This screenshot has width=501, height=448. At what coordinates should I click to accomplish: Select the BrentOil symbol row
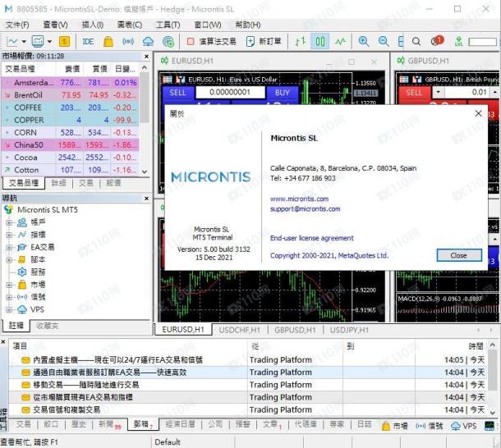(x=71, y=95)
